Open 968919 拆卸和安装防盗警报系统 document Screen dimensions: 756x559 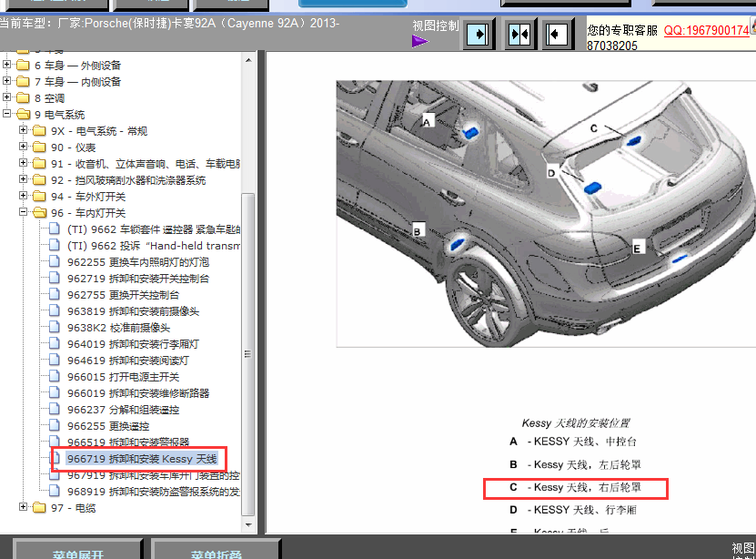coord(154,492)
